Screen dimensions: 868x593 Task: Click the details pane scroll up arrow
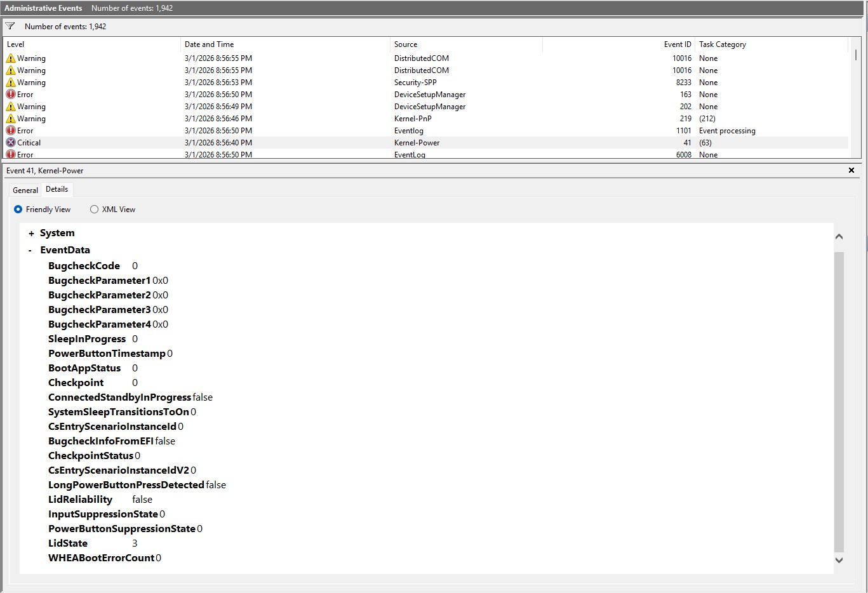coord(839,236)
